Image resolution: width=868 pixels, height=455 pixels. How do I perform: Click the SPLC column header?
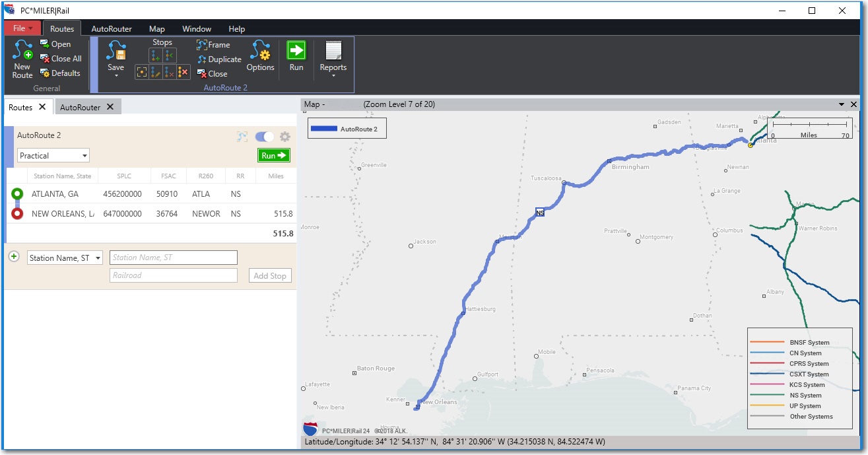(124, 176)
